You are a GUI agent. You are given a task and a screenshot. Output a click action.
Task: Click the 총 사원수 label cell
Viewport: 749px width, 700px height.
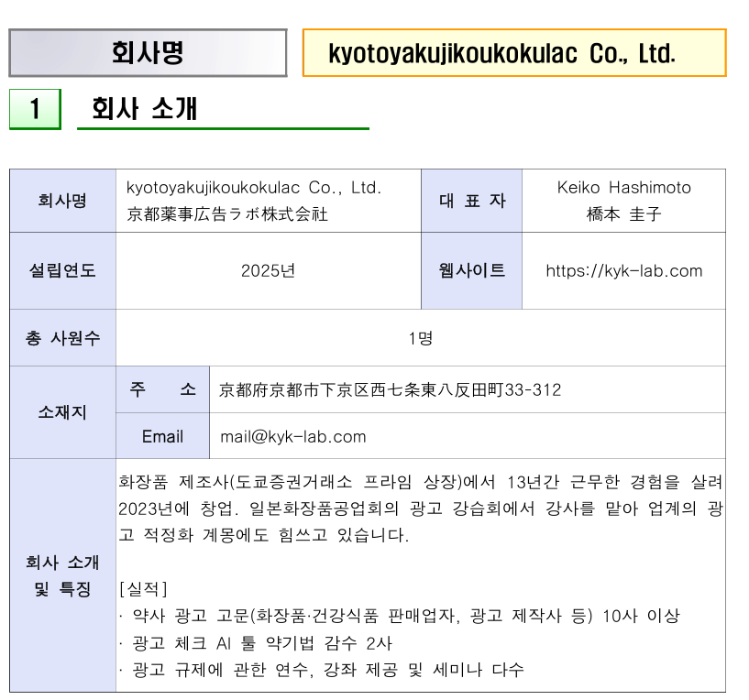click(x=62, y=338)
